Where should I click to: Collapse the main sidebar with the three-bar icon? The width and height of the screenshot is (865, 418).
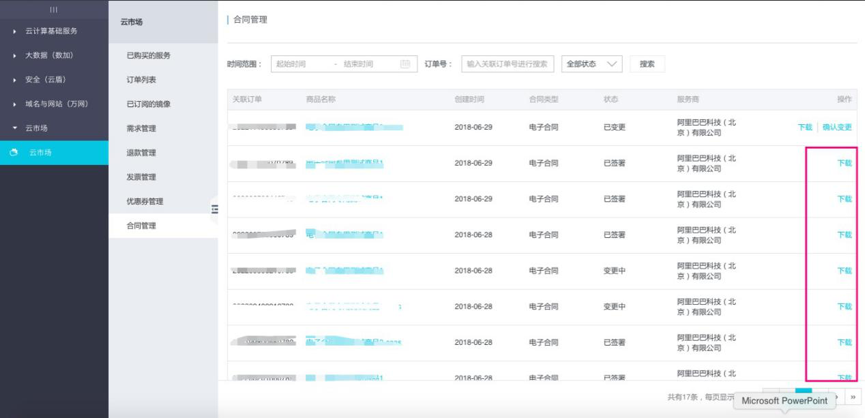click(x=54, y=10)
